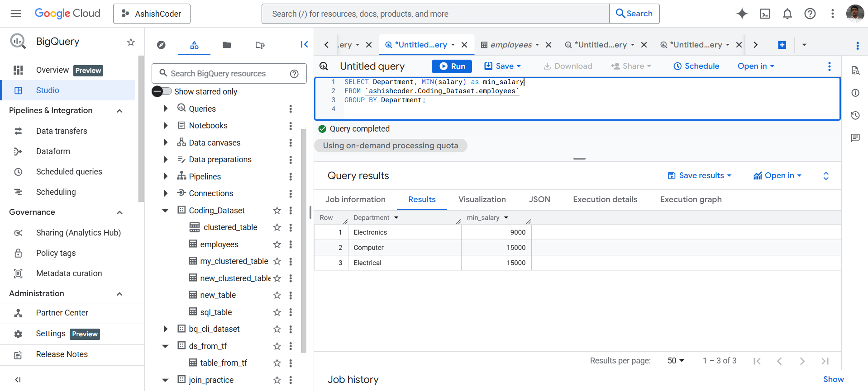Grab the results pane resize handle
The image size is (868, 391).
click(x=579, y=159)
